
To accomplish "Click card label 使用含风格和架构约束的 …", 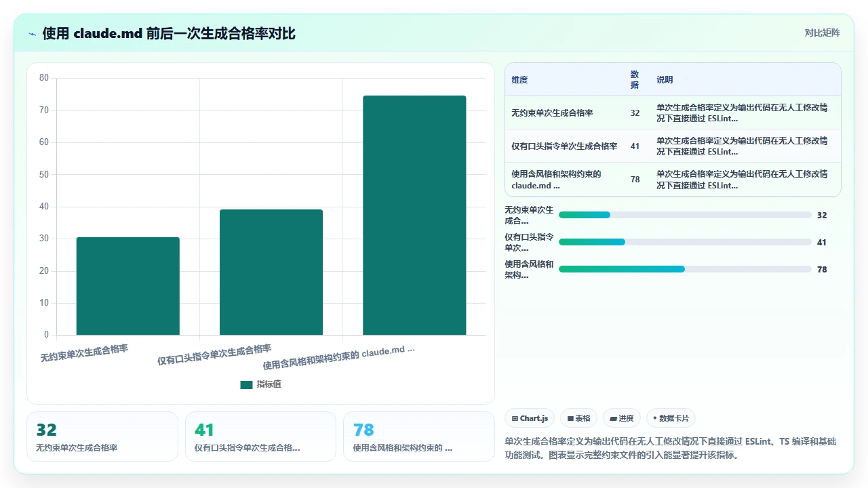I will [403, 448].
